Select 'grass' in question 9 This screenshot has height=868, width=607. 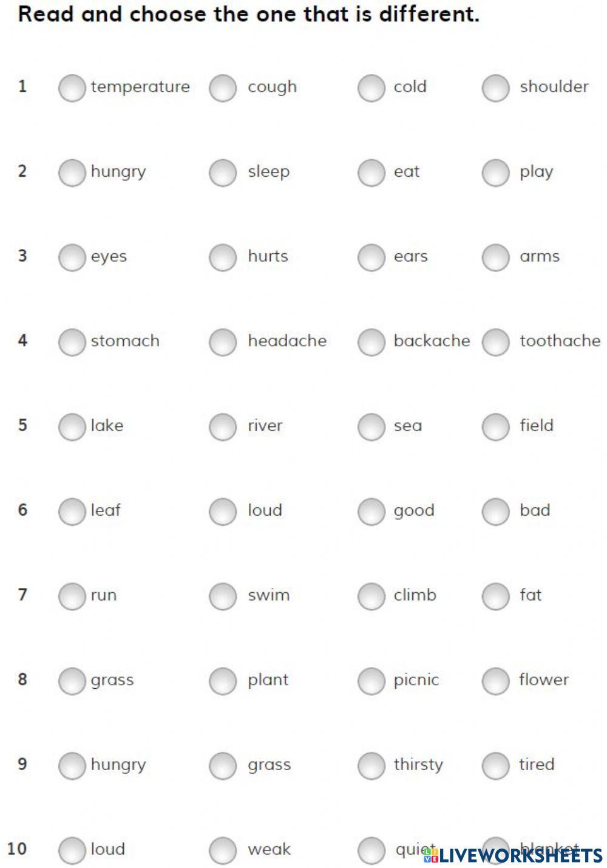click(223, 766)
